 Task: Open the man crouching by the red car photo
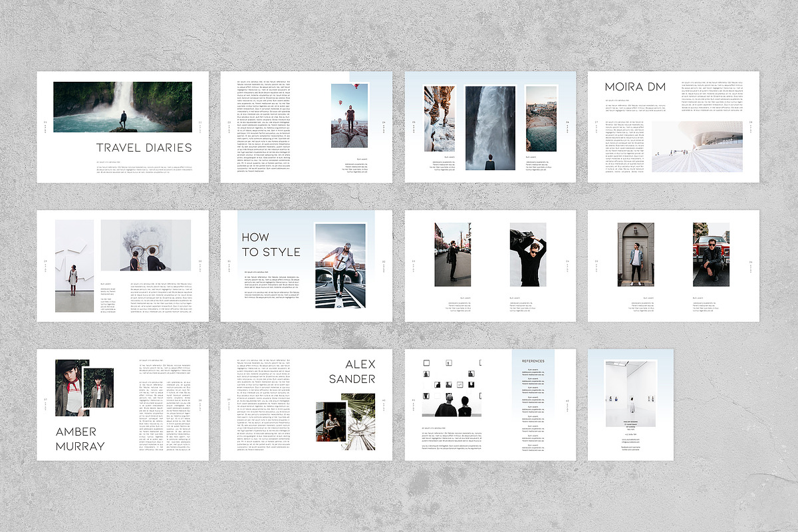[x=711, y=254]
